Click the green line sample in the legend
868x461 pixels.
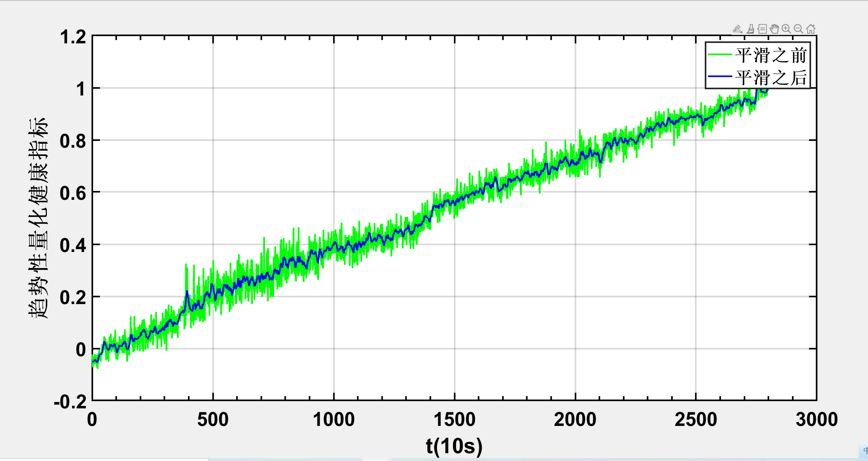pos(720,55)
